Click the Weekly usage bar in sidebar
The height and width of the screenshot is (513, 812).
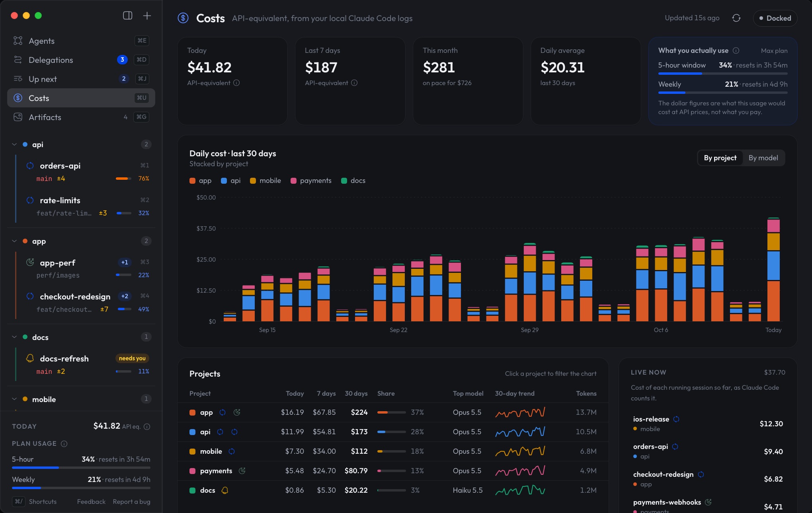coord(81,488)
